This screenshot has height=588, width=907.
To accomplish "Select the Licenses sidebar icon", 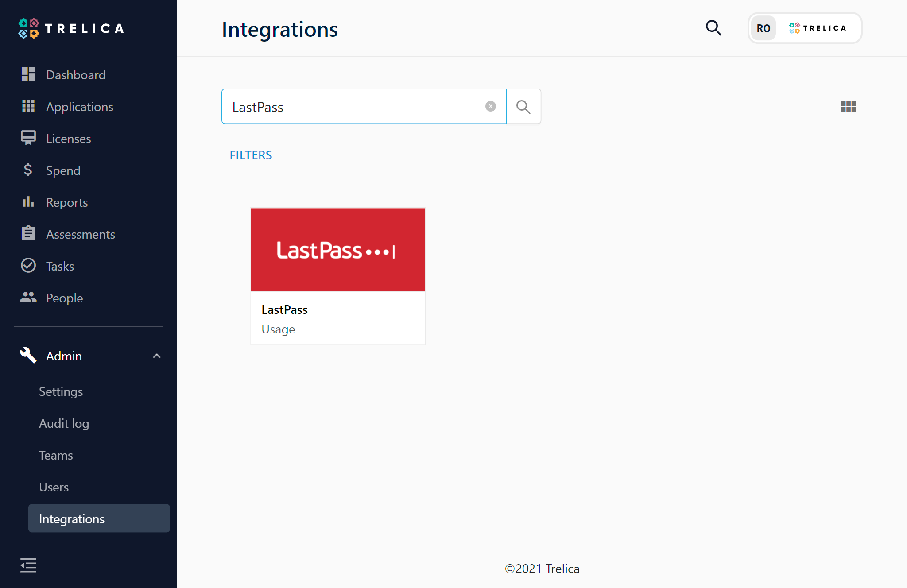I will (x=28, y=138).
